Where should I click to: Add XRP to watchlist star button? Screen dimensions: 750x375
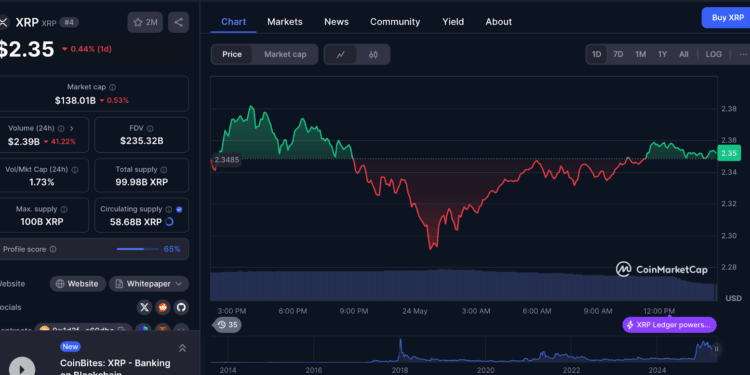(145, 22)
